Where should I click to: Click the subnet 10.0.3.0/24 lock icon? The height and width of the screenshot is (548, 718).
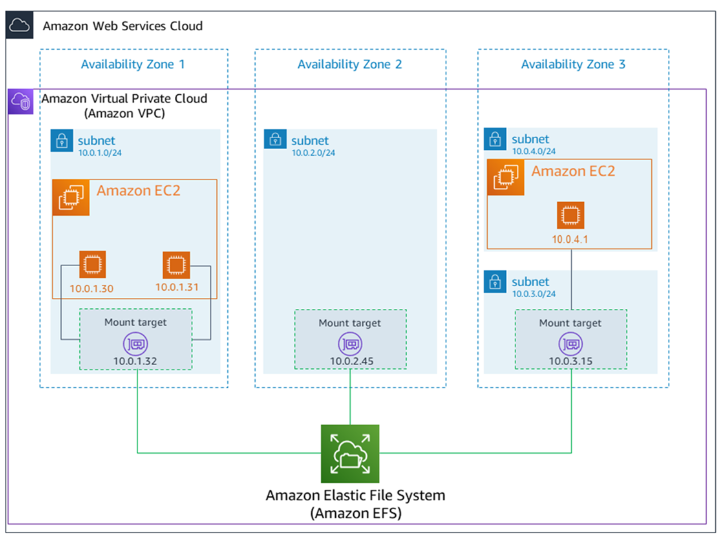tap(496, 282)
